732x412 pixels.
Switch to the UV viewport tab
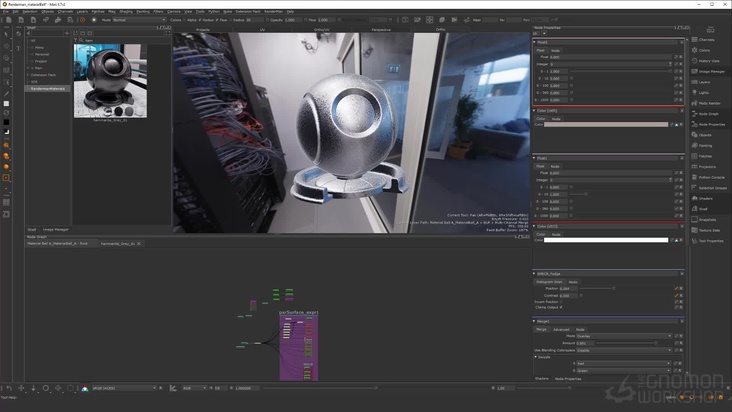(x=262, y=29)
